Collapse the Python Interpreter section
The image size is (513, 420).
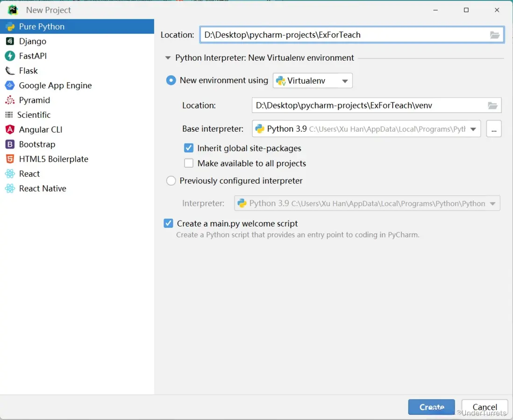click(168, 58)
